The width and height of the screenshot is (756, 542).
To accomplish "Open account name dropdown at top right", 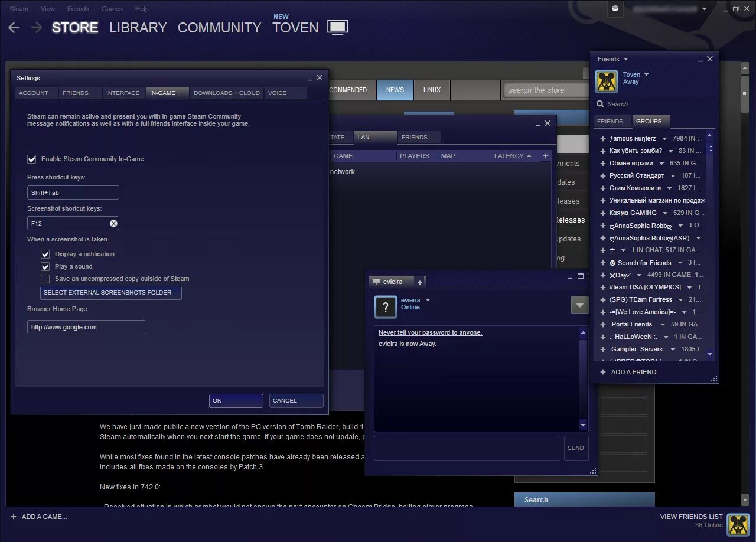I will 704,9.
